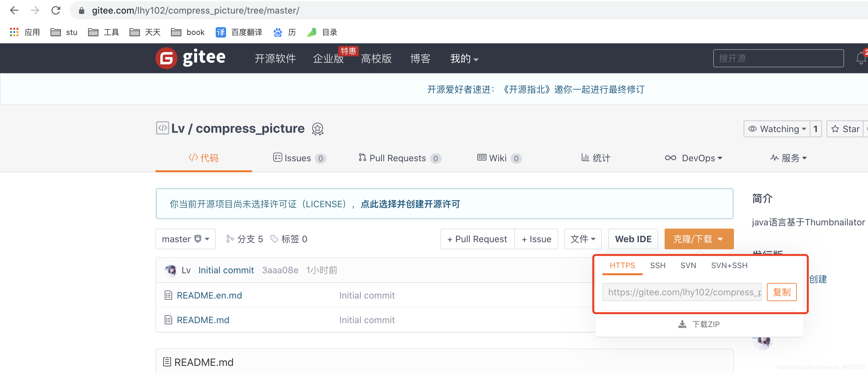Switch to the SSH clone tab
This screenshot has height=373, width=868.
pos(658,265)
